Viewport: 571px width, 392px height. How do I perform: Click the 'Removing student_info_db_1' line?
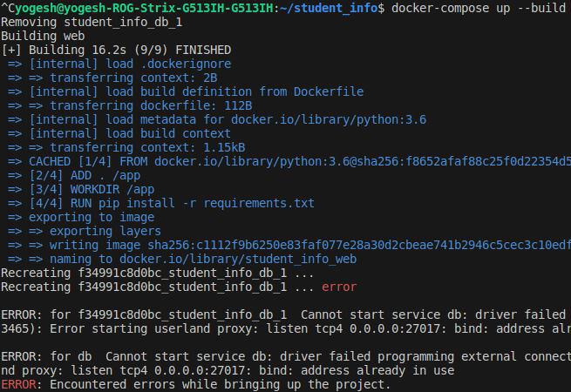coord(92,22)
